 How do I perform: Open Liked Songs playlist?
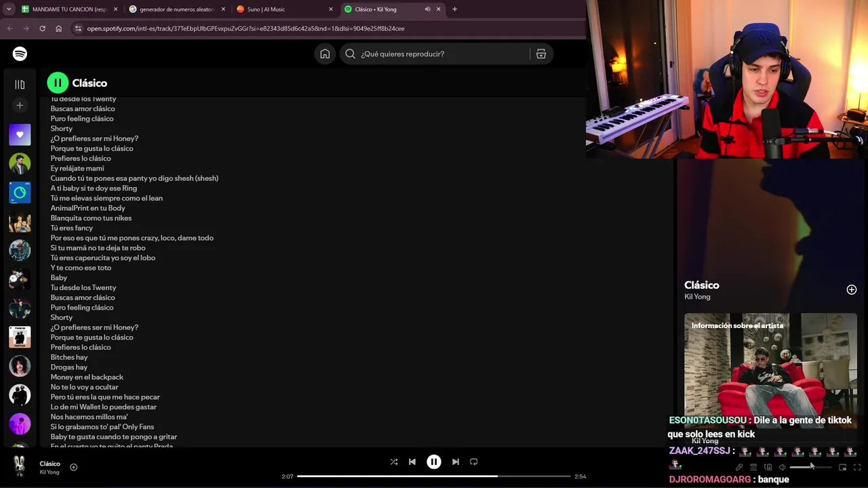tap(20, 134)
